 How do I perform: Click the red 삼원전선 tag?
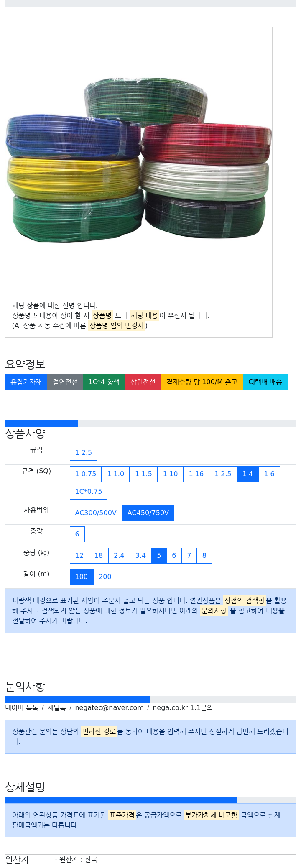point(143,382)
